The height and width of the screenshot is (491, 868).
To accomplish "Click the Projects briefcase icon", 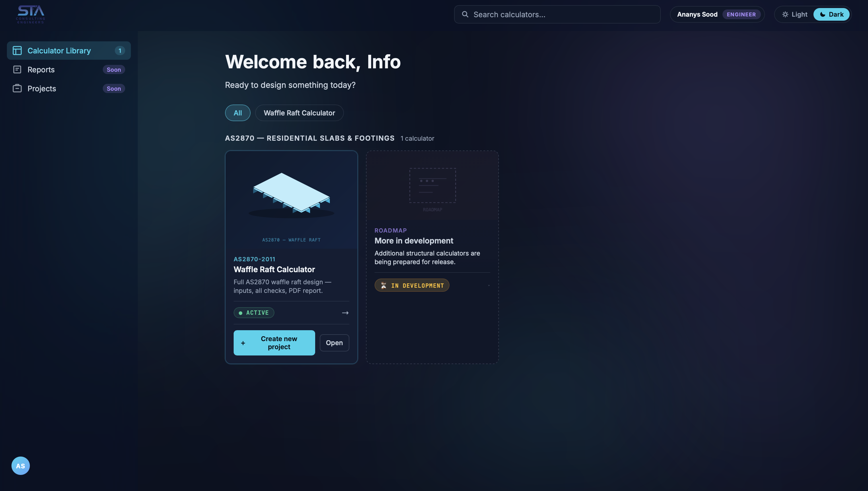I will 17,88.
